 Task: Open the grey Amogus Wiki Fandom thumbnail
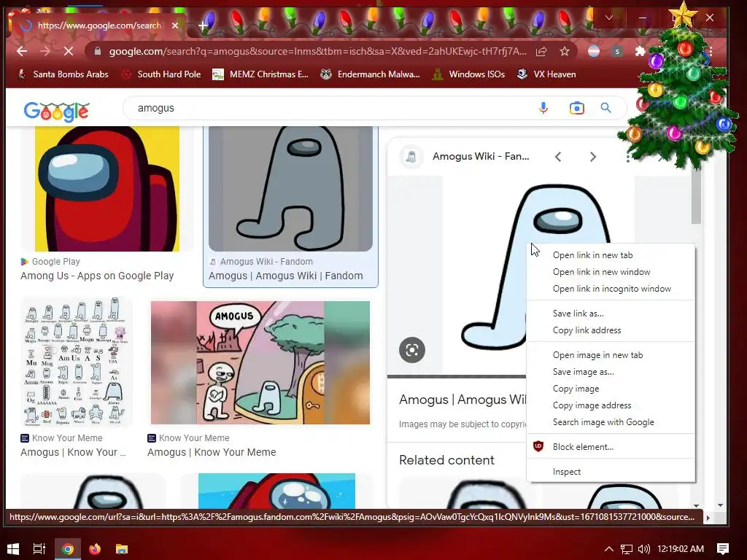click(290, 189)
